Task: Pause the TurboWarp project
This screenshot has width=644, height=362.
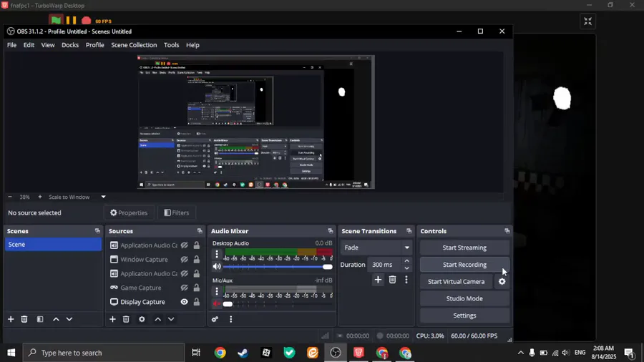Action: tap(71, 21)
